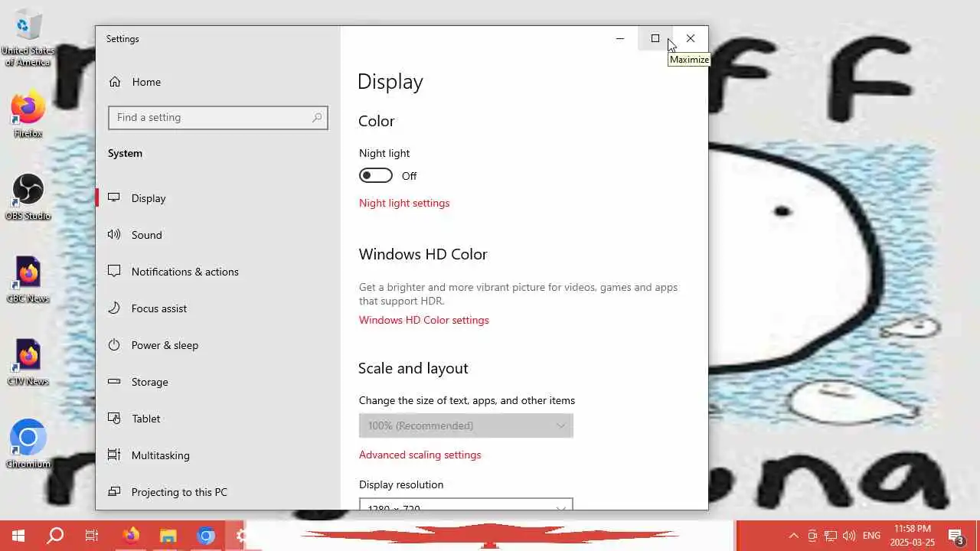Screen dimensions: 980x551
Task: Open taskbar Search
Action: point(55,536)
